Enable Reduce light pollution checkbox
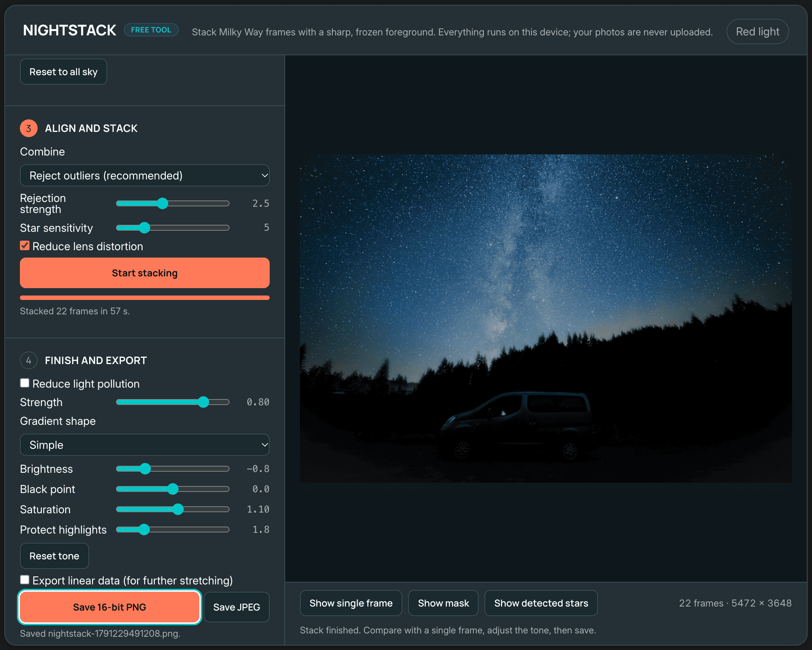Viewport: 812px width, 650px height. point(24,383)
